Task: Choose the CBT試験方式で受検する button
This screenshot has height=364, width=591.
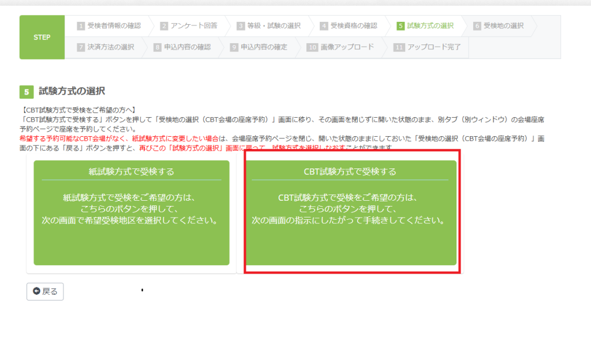Action: pyautogui.click(x=351, y=212)
